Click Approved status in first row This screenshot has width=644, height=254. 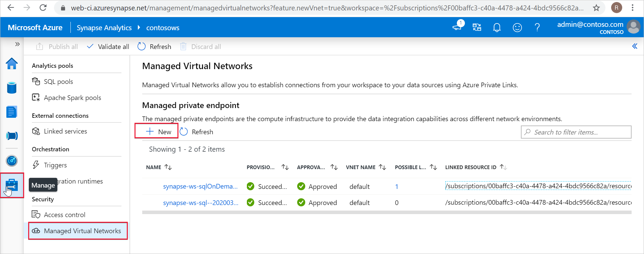tap(317, 187)
